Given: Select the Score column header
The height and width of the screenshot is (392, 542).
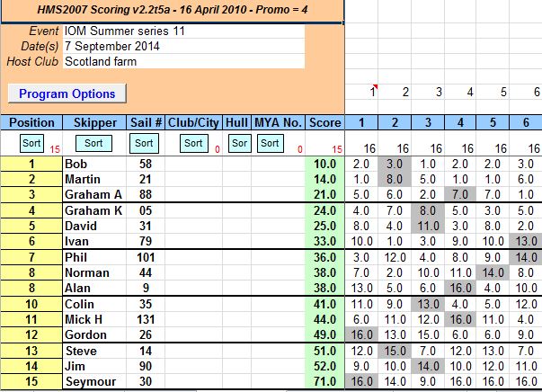Looking at the screenshot, I should click(x=324, y=122).
